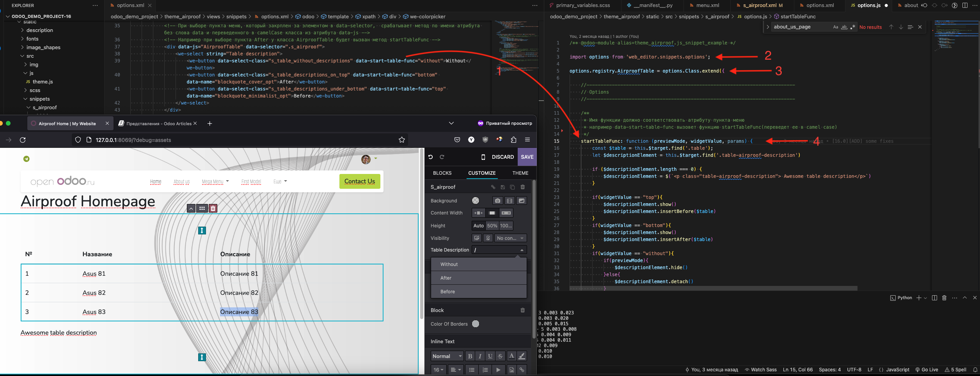Open the snippet move grid handle
Screen dimensions: 980x376
tap(202, 208)
